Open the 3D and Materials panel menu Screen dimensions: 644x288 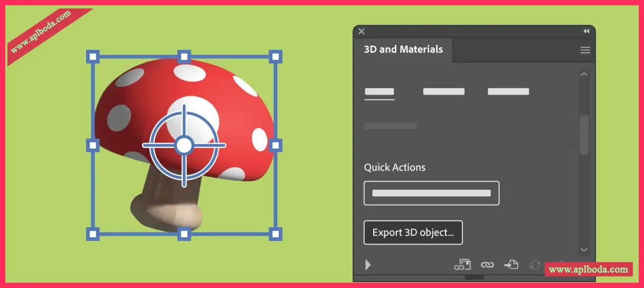point(585,50)
